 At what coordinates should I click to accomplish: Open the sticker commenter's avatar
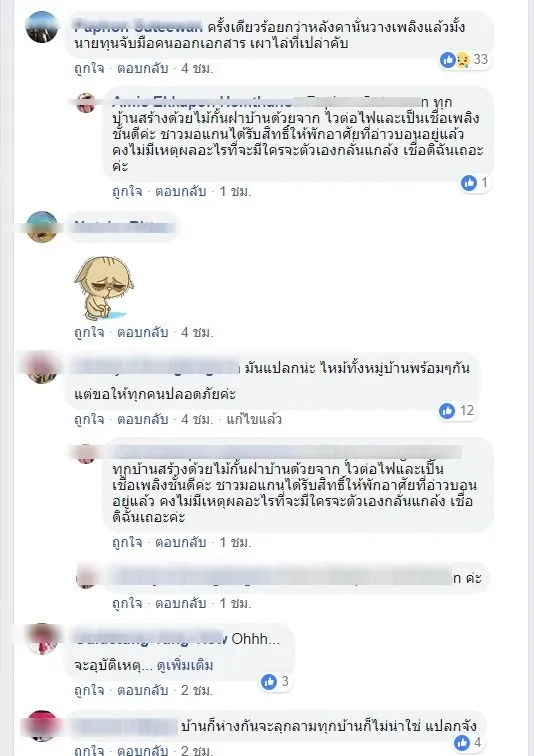click(42, 227)
